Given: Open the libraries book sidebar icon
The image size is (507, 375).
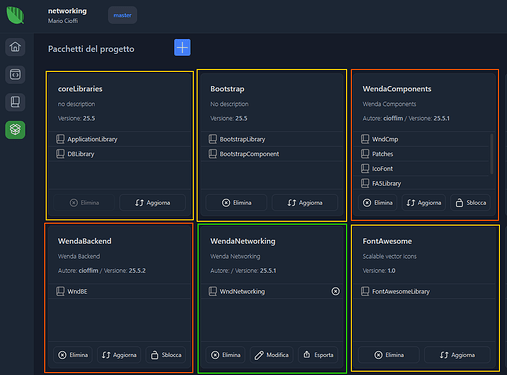Looking at the screenshot, I should point(15,102).
